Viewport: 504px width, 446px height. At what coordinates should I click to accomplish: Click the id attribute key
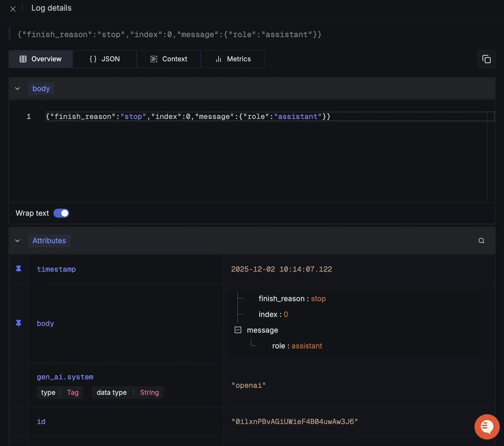point(41,422)
